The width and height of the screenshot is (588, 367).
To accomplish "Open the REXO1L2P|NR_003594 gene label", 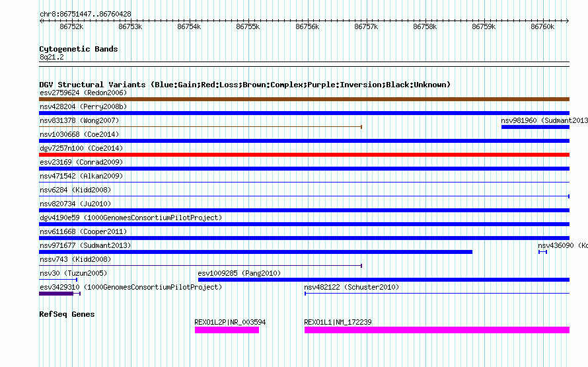I will [x=230, y=322].
